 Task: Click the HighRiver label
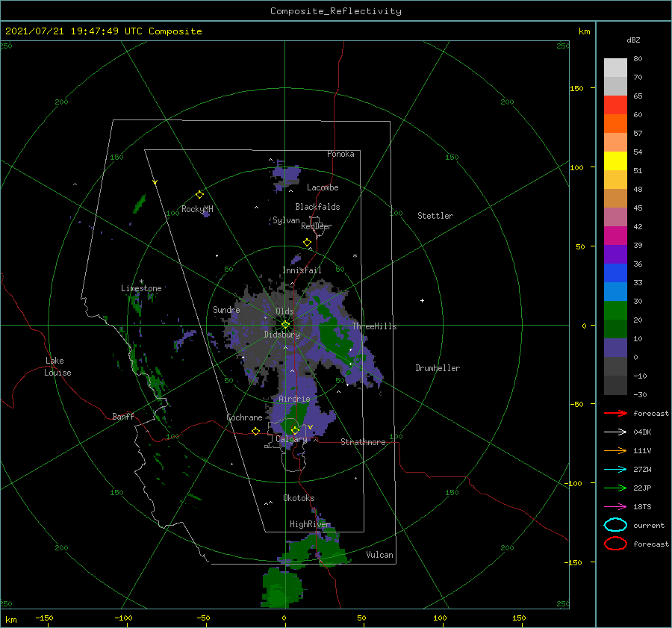click(310, 524)
